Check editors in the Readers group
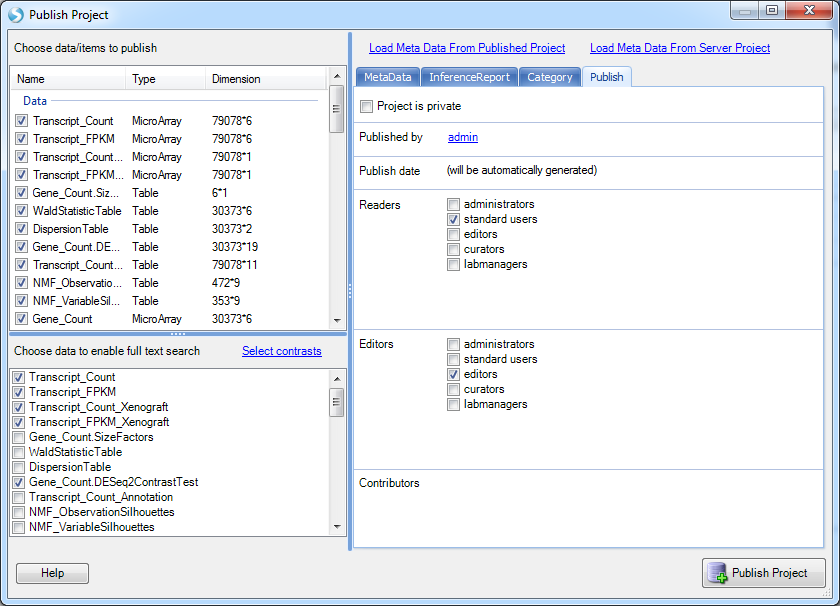The height and width of the screenshot is (606, 840). click(453, 234)
